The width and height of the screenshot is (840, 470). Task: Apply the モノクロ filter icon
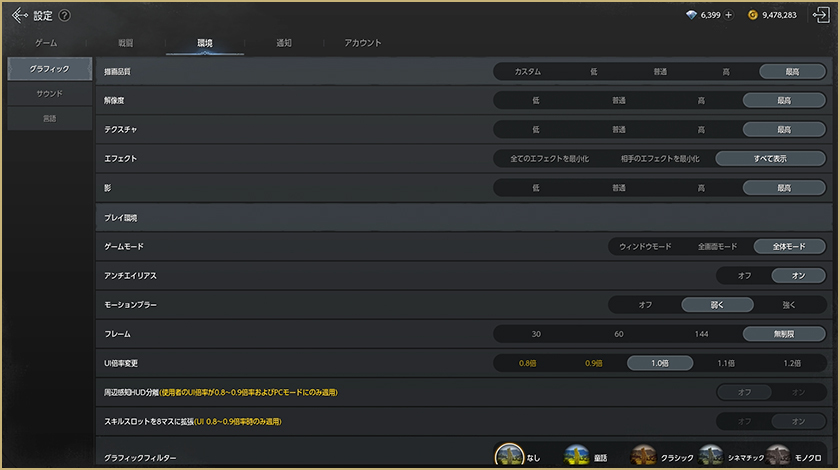click(777, 457)
